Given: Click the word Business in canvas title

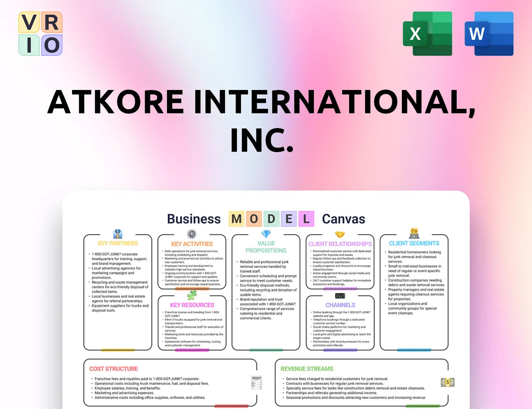Looking at the screenshot, I should [194, 219].
